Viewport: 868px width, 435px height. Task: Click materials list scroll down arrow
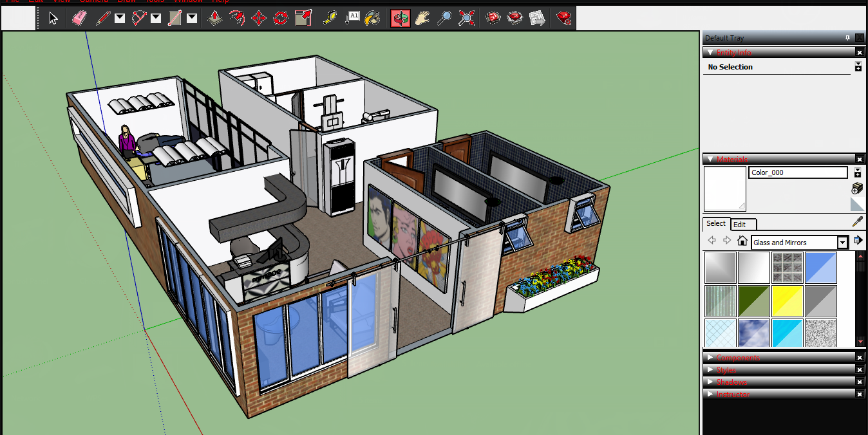860,341
